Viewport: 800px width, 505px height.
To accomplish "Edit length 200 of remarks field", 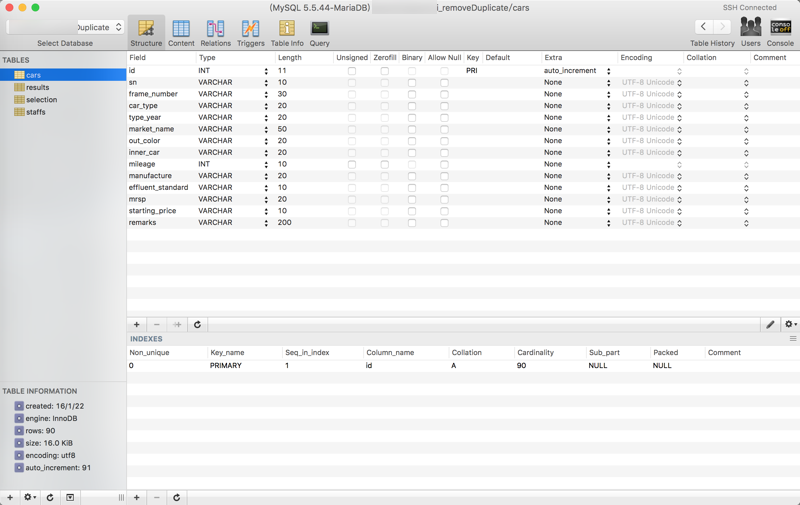I will point(285,222).
